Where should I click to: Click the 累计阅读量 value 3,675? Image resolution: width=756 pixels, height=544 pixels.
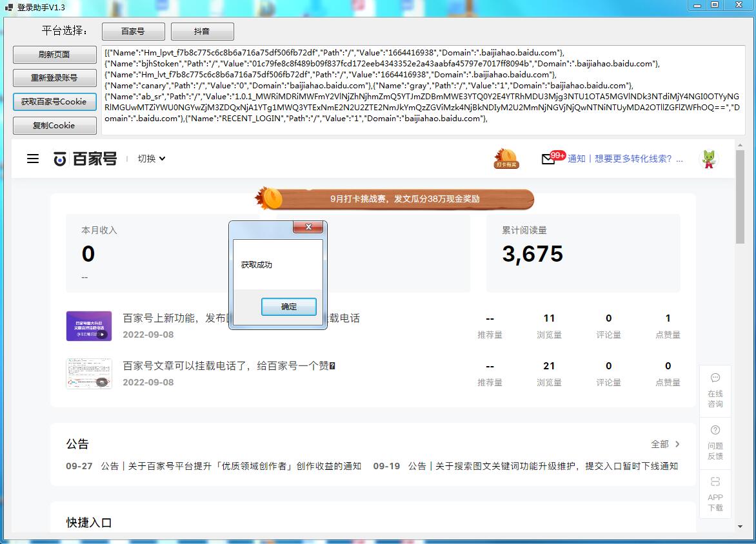point(532,254)
